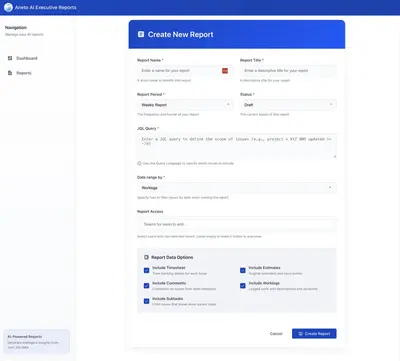Click the Report Access field label
Image resolution: width=400 pixels, height=361 pixels.
pyautogui.click(x=150, y=212)
